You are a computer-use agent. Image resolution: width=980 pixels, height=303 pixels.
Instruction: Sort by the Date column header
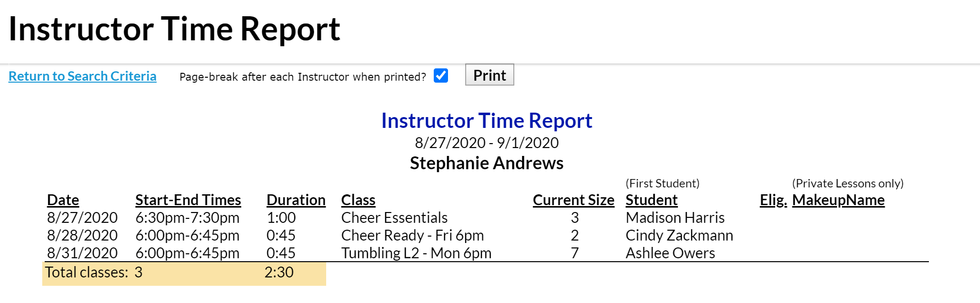pyautogui.click(x=63, y=200)
